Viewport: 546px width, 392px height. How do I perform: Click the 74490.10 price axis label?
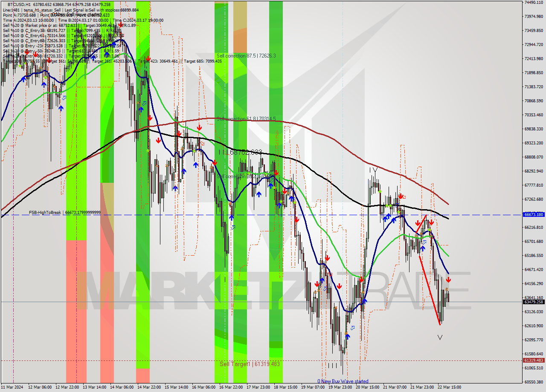[x=533, y=2]
